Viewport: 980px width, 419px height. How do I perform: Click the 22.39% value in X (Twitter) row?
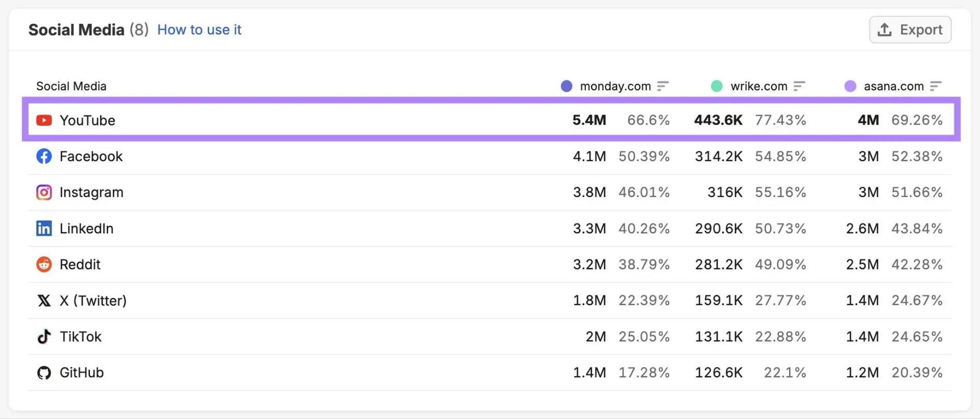point(644,301)
